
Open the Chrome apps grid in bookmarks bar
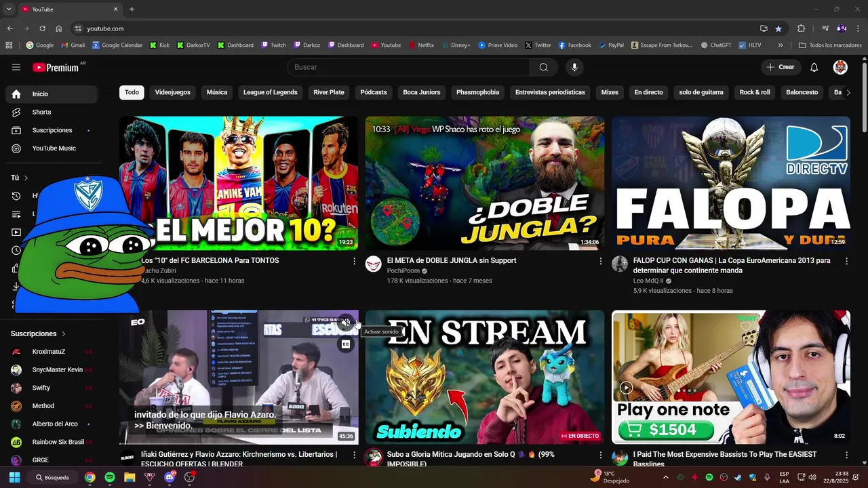(9, 45)
